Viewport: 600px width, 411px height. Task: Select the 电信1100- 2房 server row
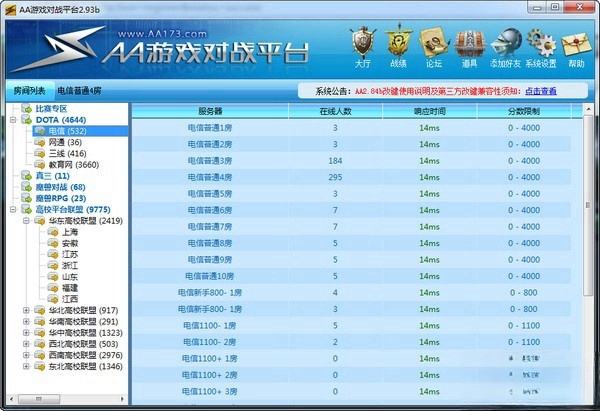pos(351,342)
